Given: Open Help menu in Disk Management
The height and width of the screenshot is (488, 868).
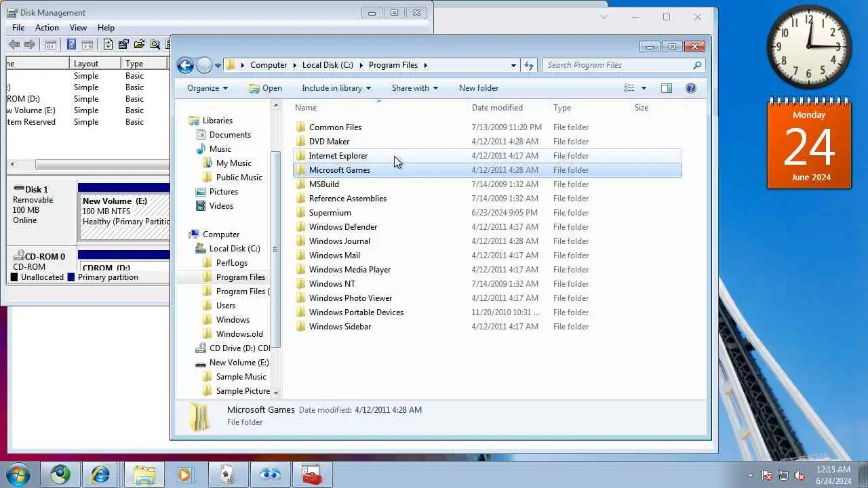Looking at the screenshot, I should 106,28.
